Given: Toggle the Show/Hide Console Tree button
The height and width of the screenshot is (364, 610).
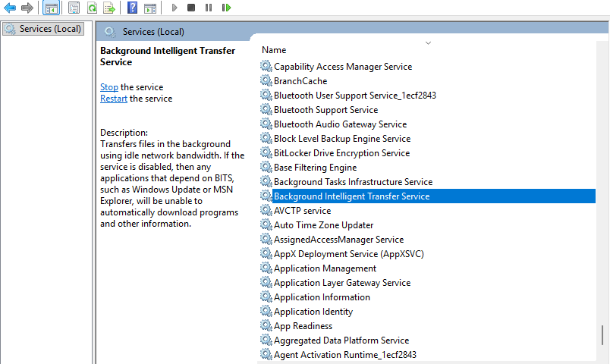Looking at the screenshot, I should [51, 8].
